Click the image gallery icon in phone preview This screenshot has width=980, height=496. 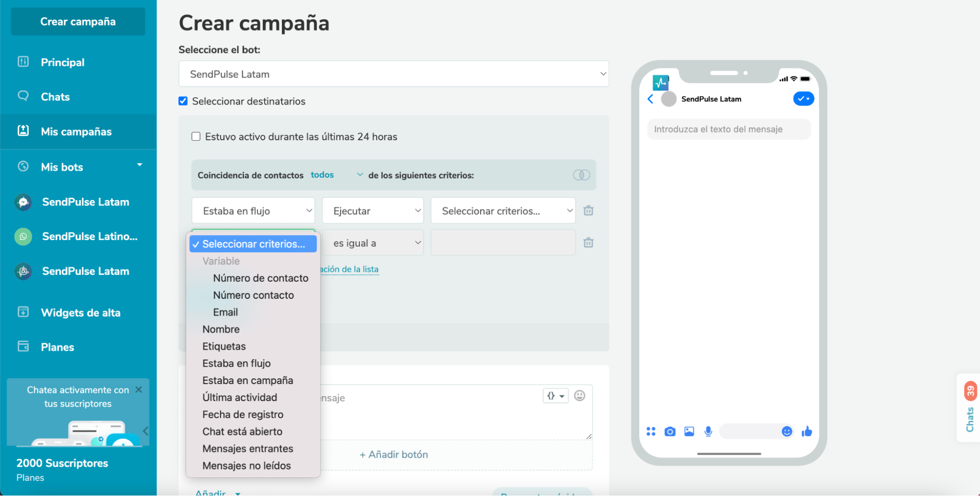[689, 431]
